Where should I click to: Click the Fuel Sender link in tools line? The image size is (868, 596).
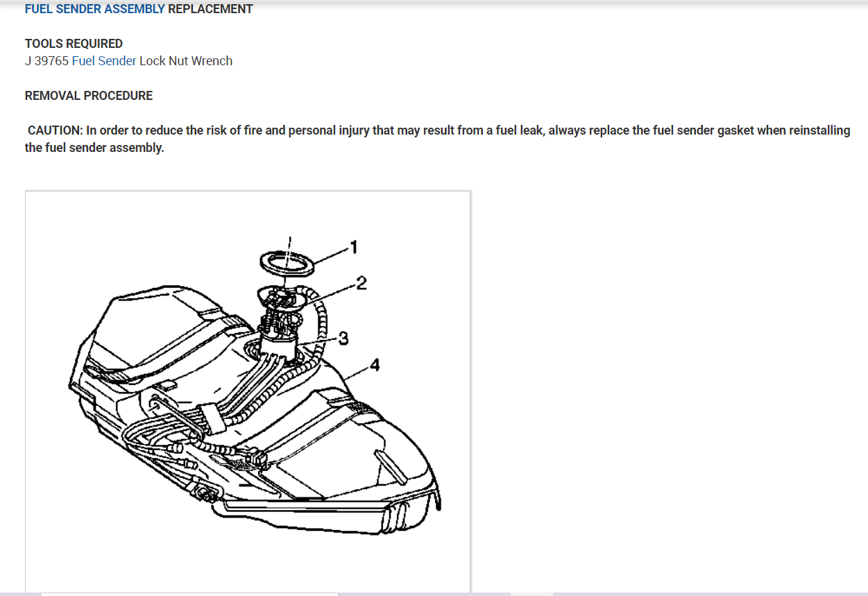pyautogui.click(x=104, y=61)
